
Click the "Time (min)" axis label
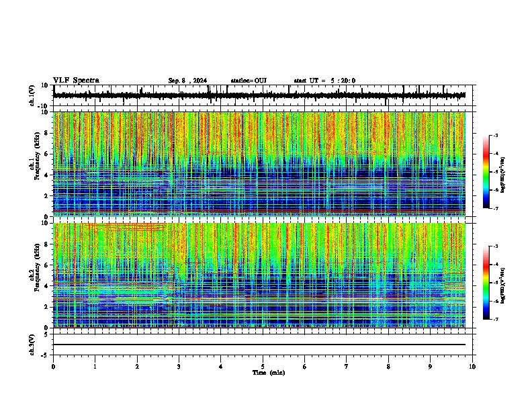click(269, 373)
